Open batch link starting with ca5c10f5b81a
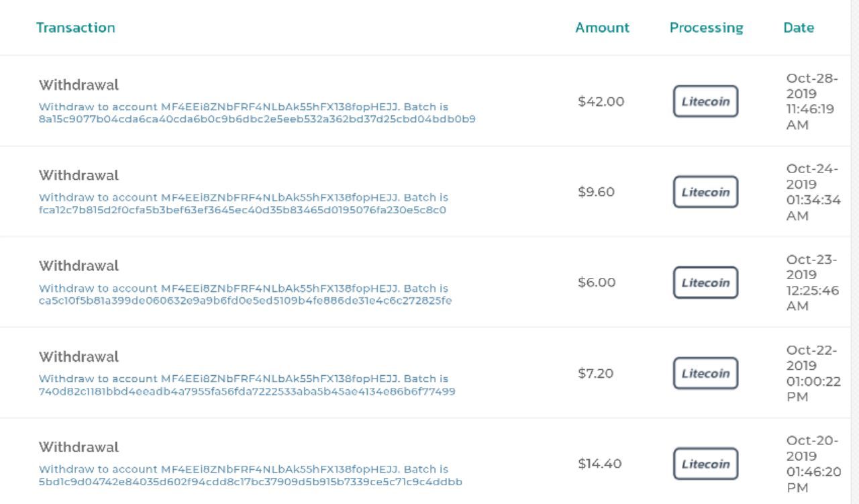This screenshot has width=859, height=504. click(245, 301)
